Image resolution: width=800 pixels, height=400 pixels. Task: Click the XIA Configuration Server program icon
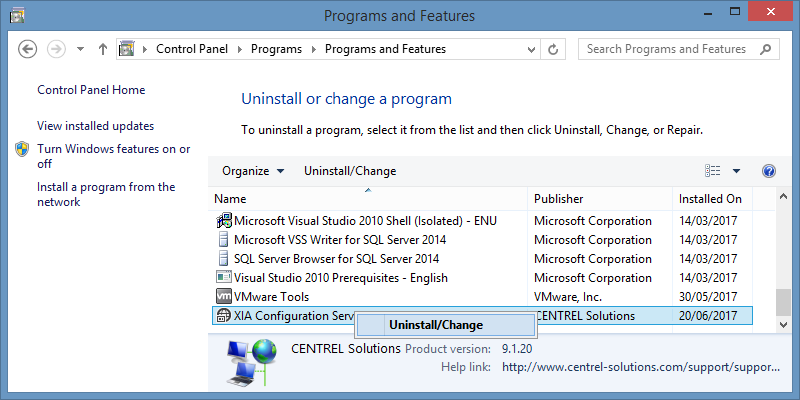(223, 315)
